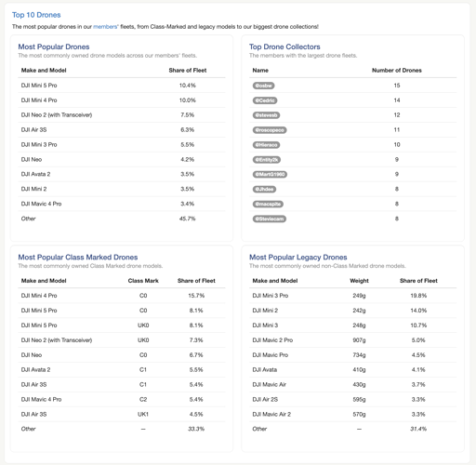
Task: Click the UK1 class mark cell
Action: click(x=143, y=415)
